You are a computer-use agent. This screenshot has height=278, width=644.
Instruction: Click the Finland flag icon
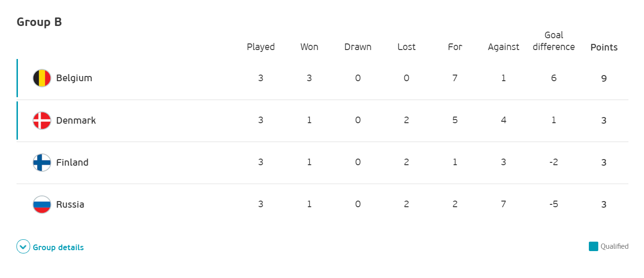tap(42, 162)
